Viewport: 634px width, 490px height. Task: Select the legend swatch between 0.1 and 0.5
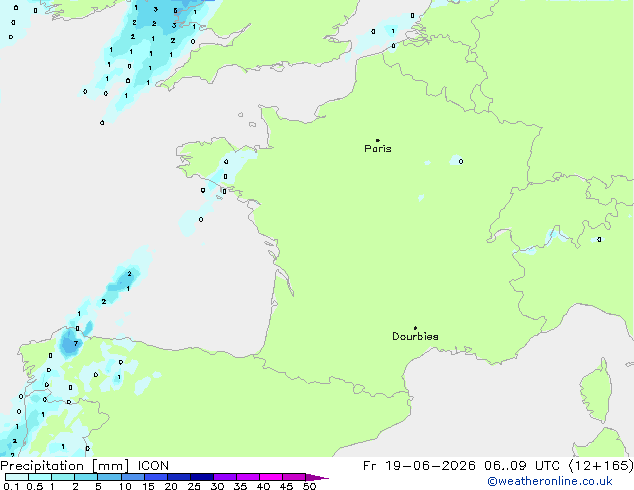[x=17, y=477]
